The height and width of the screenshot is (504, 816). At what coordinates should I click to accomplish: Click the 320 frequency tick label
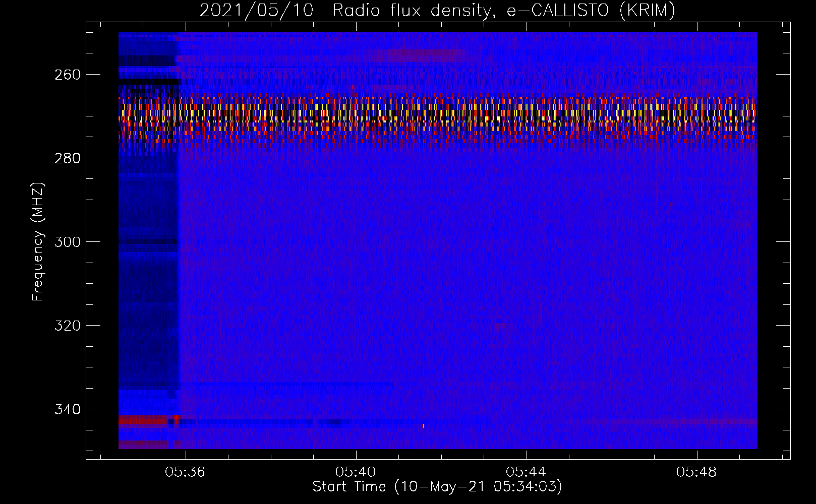click(x=67, y=326)
